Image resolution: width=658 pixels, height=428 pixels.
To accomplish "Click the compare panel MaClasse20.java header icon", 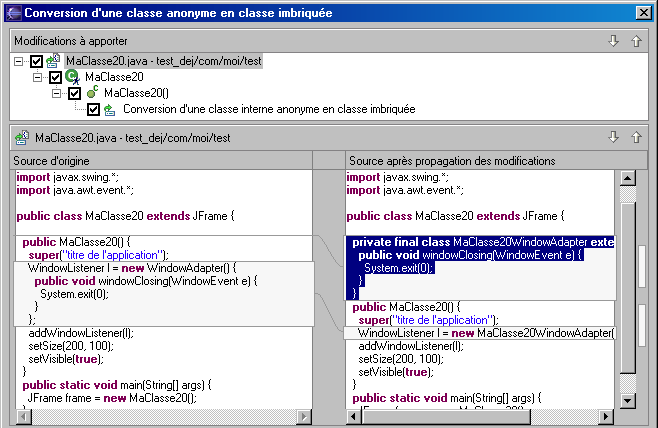I will tap(21, 137).
